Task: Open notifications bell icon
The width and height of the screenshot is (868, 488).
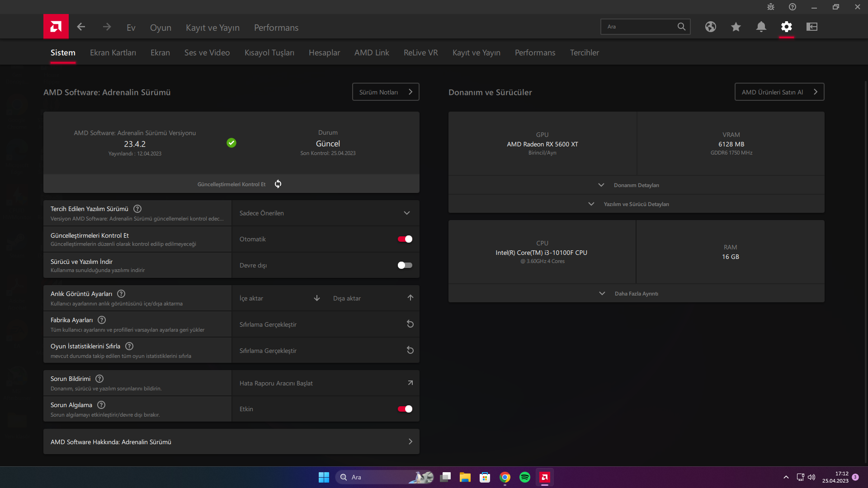Action: (761, 27)
